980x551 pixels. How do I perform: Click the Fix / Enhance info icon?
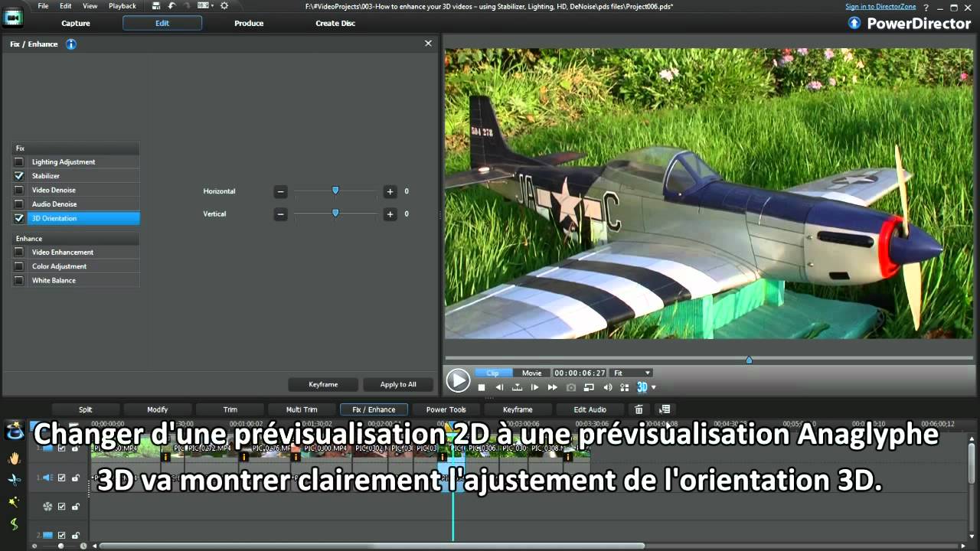pyautogui.click(x=71, y=44)
